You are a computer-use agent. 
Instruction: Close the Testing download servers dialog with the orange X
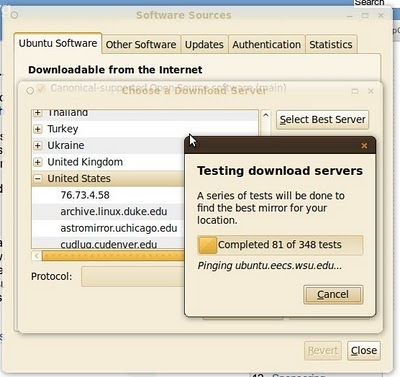364,146
